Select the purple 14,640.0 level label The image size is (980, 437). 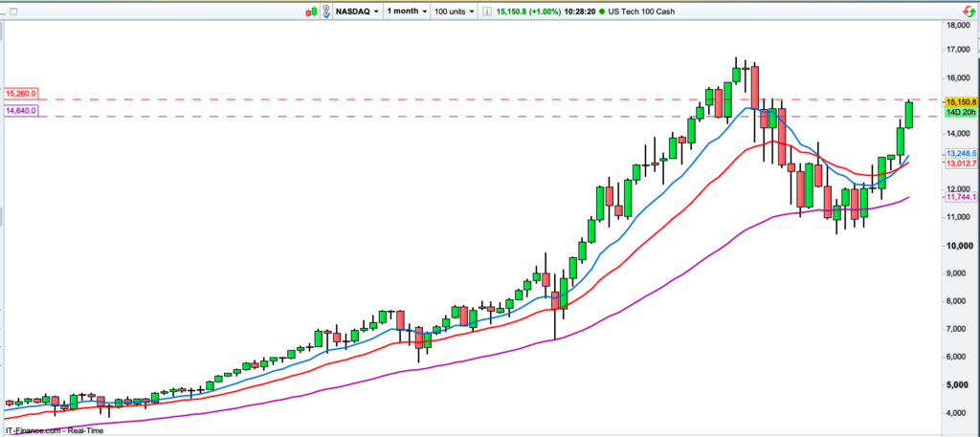coord(21,111)
